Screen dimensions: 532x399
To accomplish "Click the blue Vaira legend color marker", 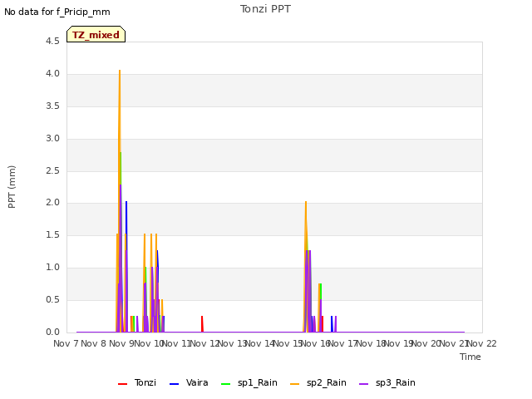I will [174, 384].
